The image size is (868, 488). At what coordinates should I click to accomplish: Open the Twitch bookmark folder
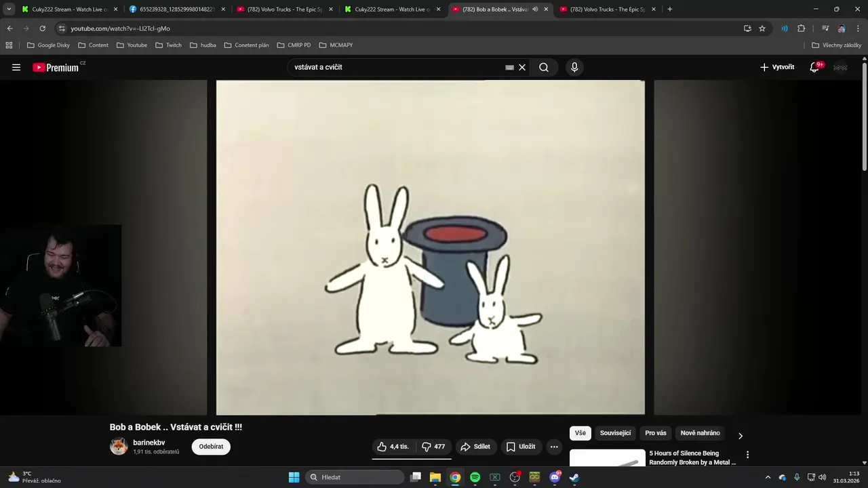click(x=168, y=45)
